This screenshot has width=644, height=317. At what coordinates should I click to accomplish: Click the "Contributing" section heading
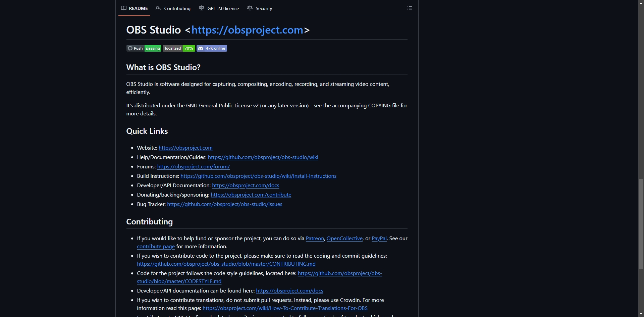(x=150, y=222)
